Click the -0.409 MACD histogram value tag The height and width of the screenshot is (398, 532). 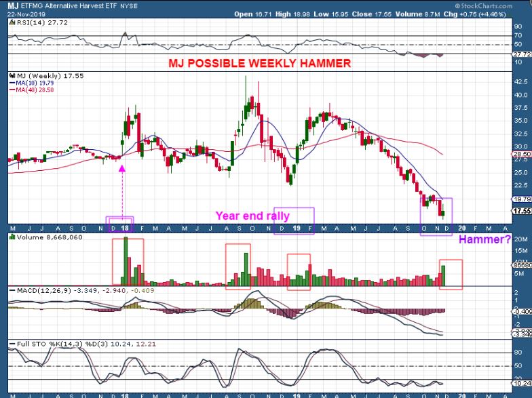pos(522,312)
